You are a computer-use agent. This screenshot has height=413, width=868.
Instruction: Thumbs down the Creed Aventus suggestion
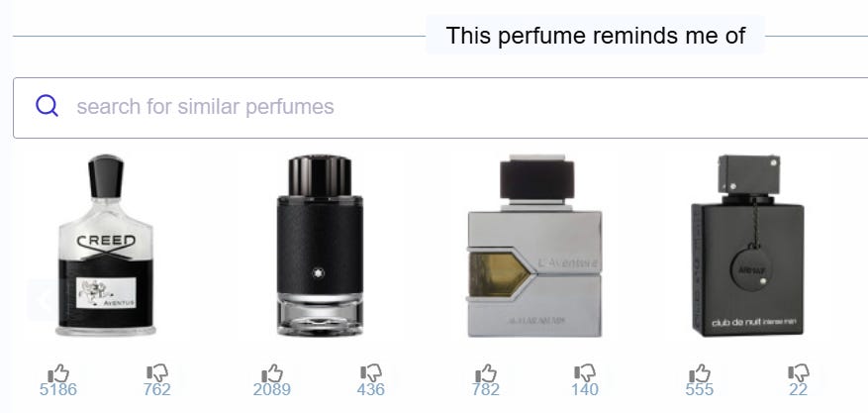click(157, 373)
